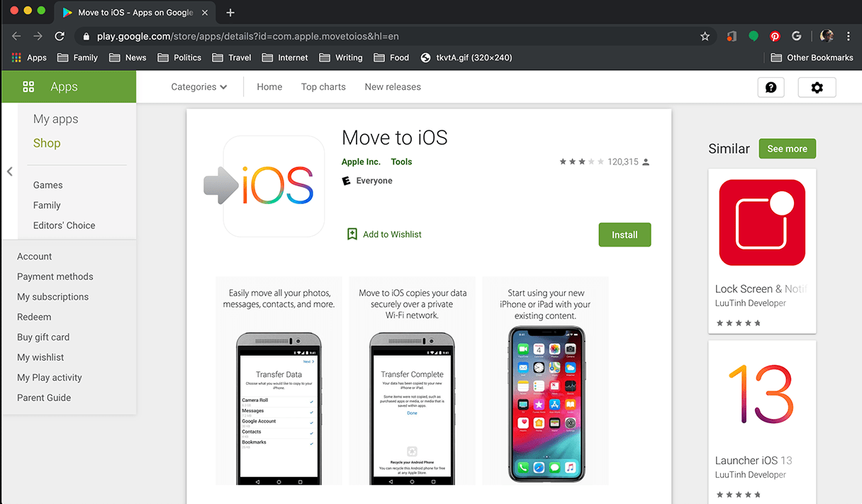
Task: Bookmark this page with star icon
Action: coord(705,36)
